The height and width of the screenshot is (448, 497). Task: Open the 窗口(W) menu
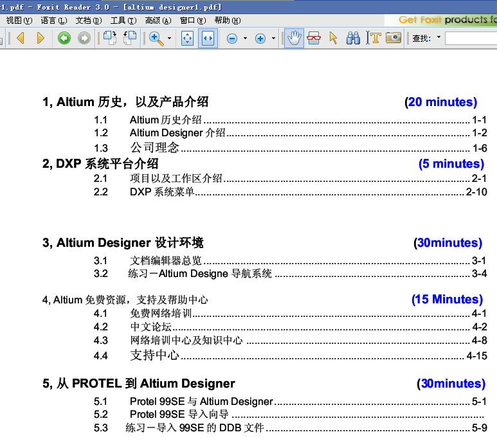point(193,21)
